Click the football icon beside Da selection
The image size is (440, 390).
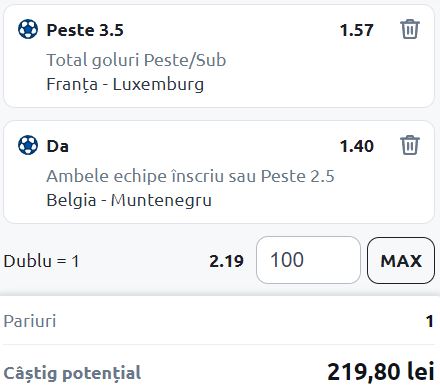coord(28,145)
